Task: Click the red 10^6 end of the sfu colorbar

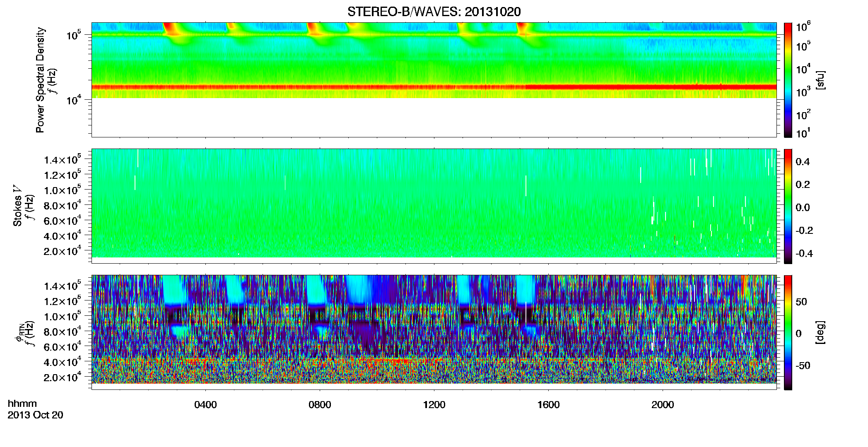Action: [788, 26]
